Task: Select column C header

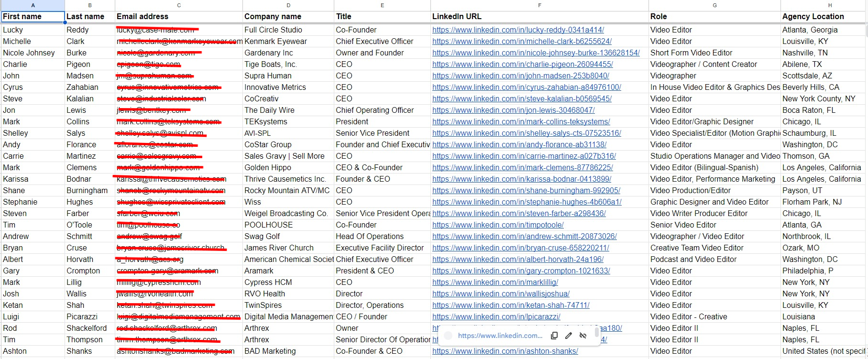Action: click(x=179, y=5)
